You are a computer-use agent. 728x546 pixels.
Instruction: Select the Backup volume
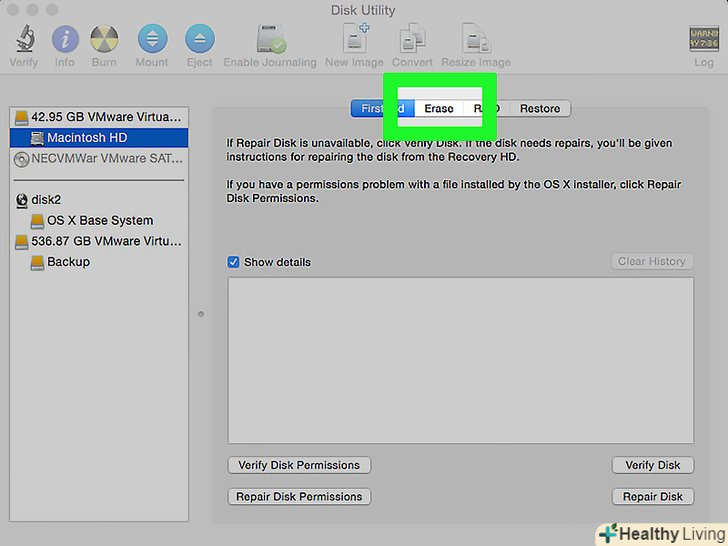[99, 262]
